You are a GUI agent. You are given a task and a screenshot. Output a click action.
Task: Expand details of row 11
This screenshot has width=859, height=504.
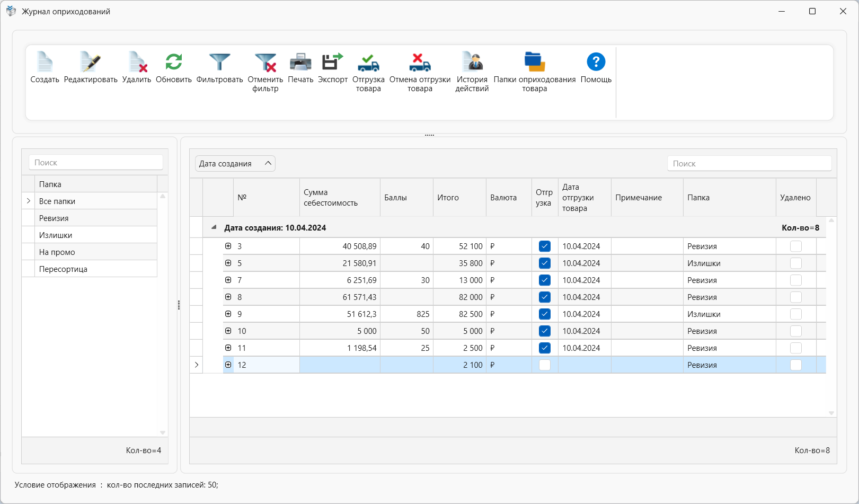click(x=228, y=348)
